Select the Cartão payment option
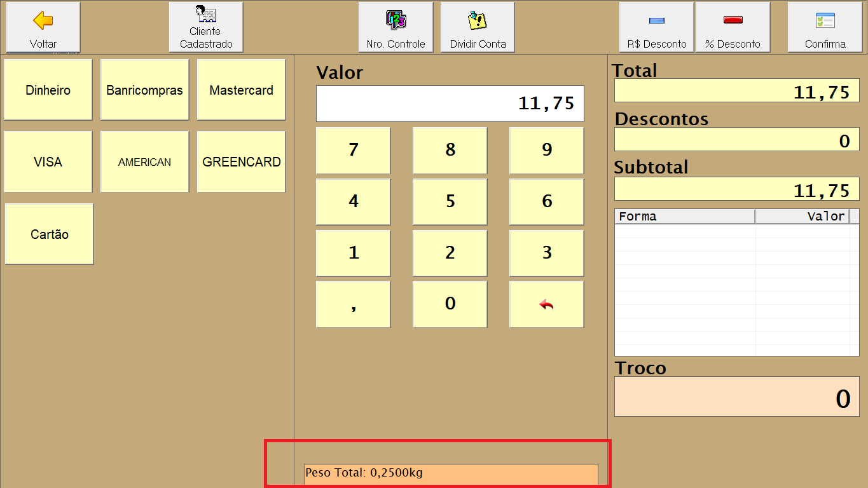 click(x=50, y=234)
